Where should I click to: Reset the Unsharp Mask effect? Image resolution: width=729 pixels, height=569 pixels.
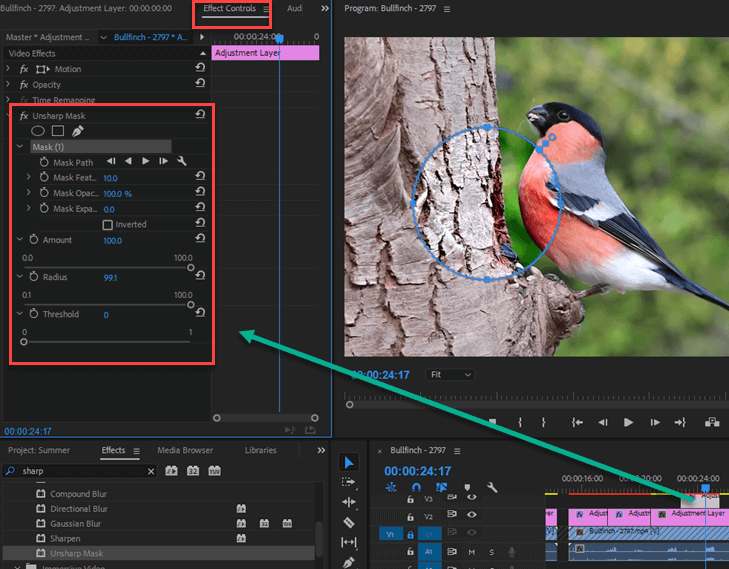click(x=200, y=116)
